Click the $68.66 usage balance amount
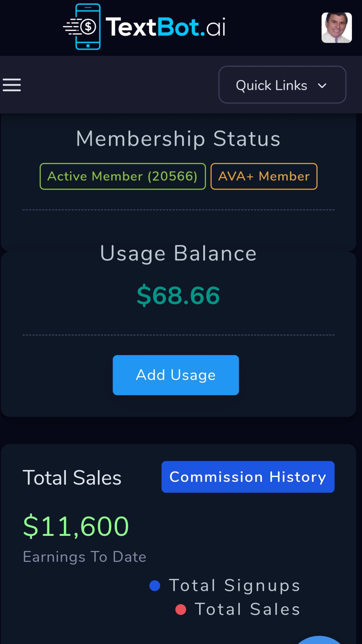362x644 pixels. 178,295
